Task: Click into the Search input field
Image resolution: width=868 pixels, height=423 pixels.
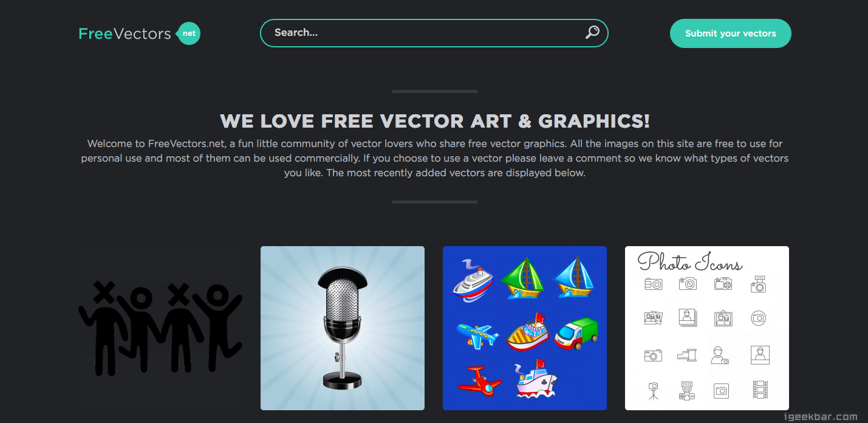Action: (x=425, y=33)
